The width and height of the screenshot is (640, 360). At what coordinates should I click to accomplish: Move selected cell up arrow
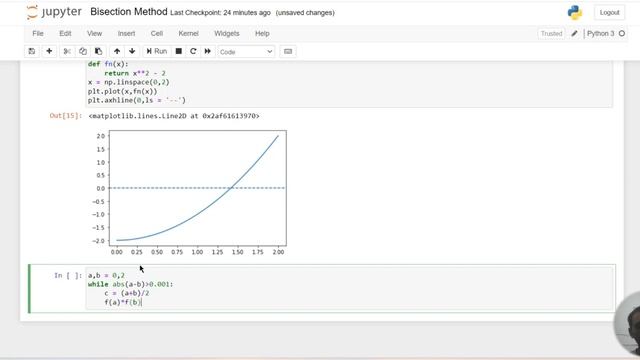tap(117, 51)
